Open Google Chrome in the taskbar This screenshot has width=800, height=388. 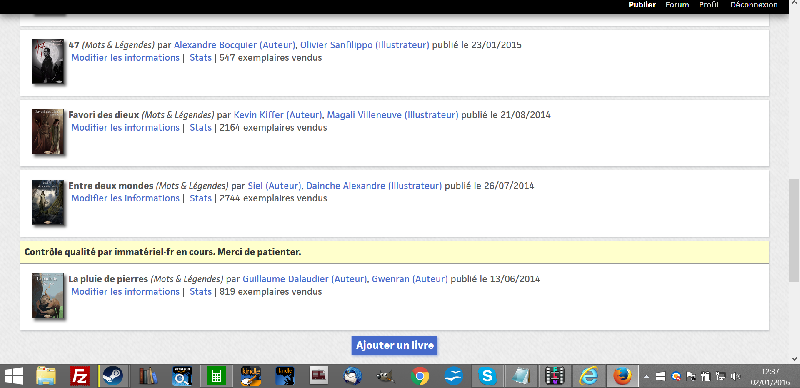click(x=419, y=377)
